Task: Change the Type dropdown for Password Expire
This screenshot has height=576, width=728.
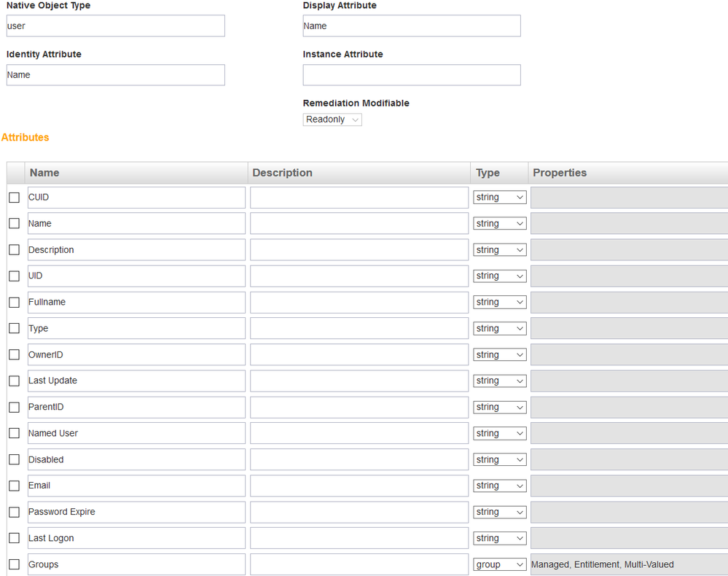Action: 499,512
